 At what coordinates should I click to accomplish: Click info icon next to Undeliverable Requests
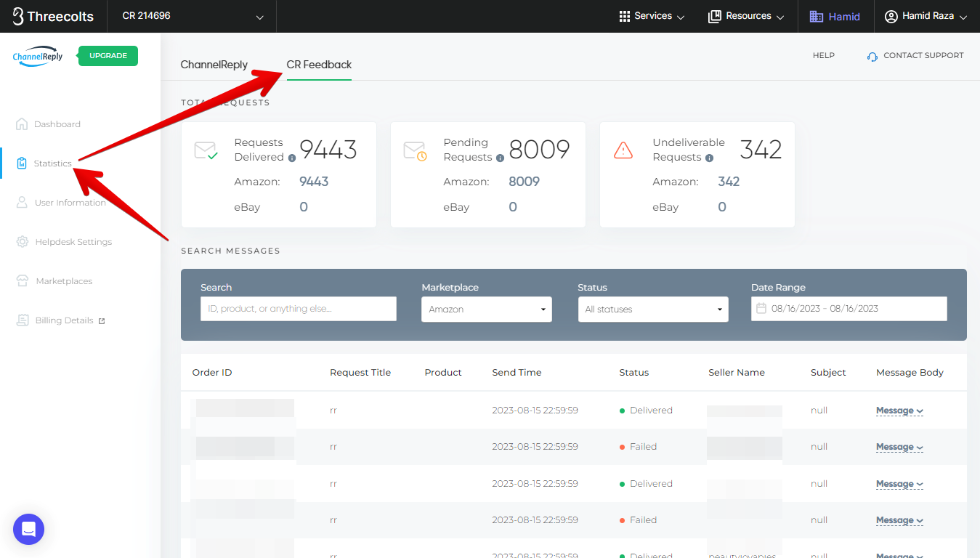click(709, 158)
